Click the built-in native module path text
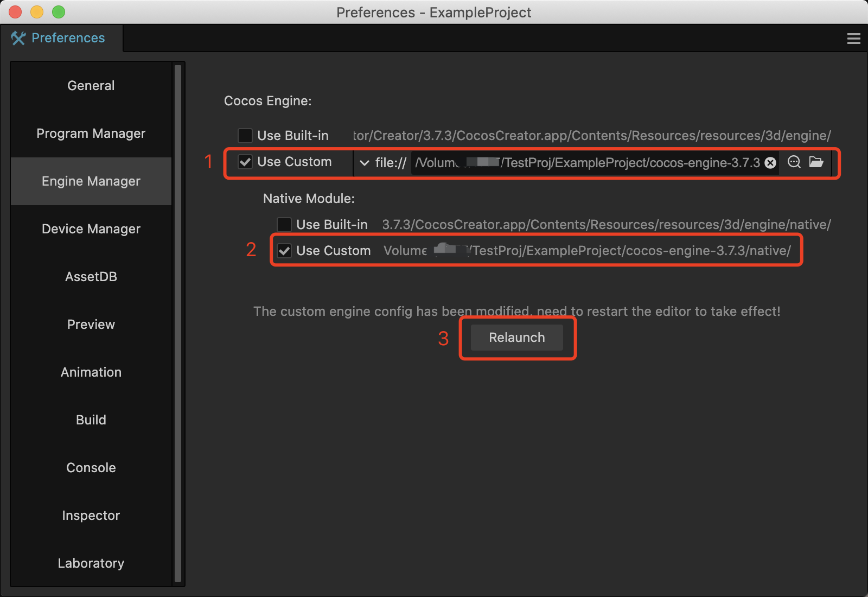This screenshot has width=868, height=597. point(607,225)
